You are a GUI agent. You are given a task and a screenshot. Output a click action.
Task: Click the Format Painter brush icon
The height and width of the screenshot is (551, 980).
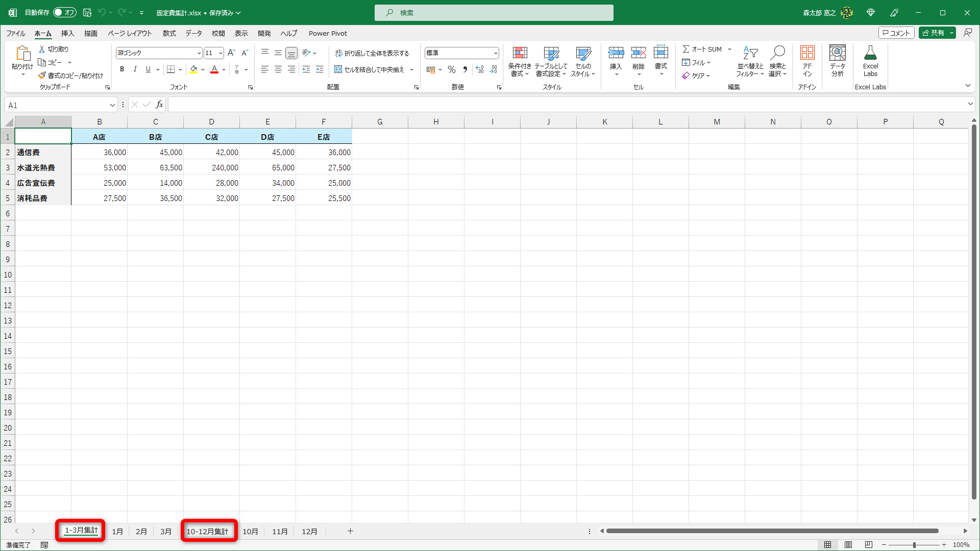click(x=42, y=76)
